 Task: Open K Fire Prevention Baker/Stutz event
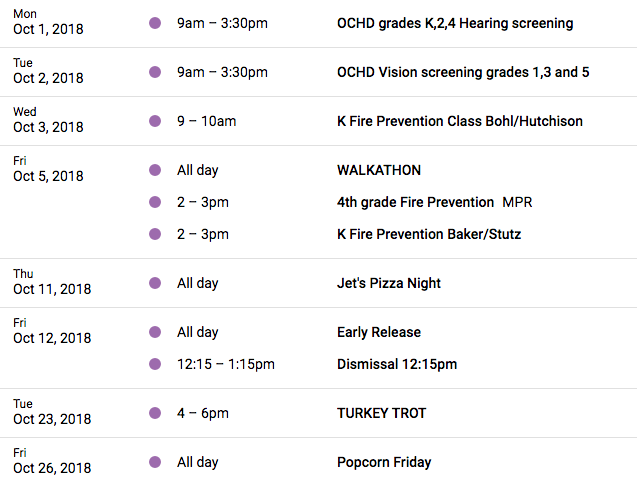pos(429,234)
